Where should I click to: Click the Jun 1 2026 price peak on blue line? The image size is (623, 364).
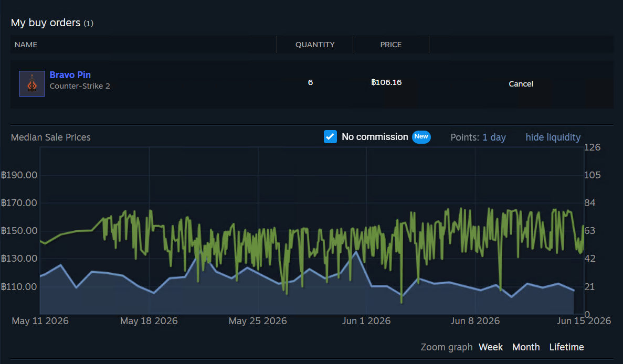(356, 252)
